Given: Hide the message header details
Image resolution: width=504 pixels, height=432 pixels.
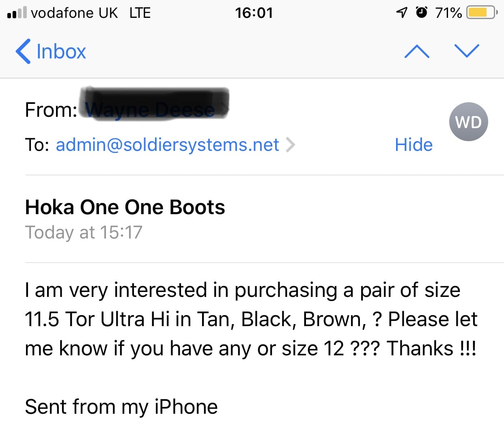Looking at the screenshot, I should click(x=414, y=145).
